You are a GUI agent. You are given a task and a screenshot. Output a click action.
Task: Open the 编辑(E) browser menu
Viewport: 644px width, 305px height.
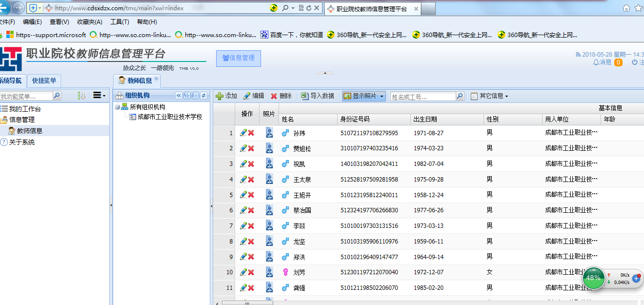coord(32,22)
